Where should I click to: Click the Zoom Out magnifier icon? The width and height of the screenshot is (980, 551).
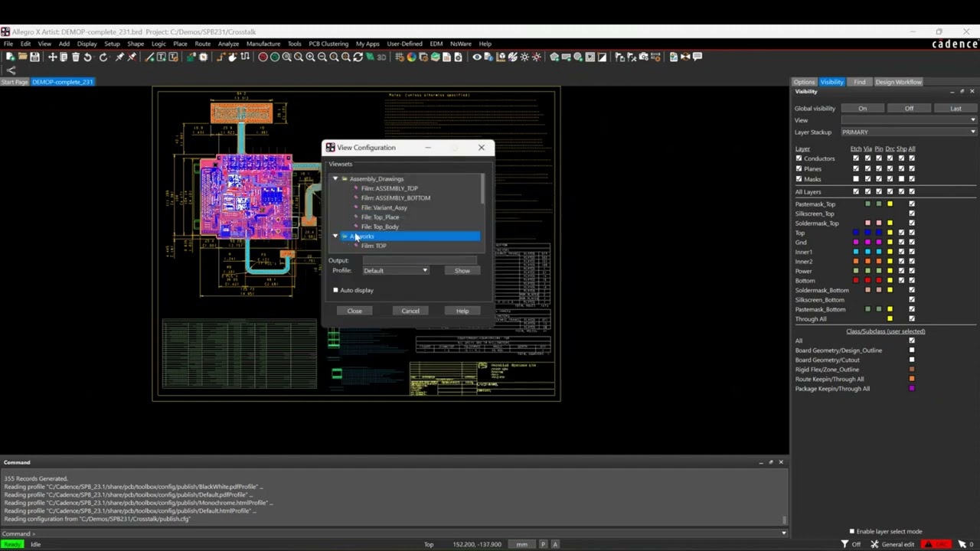tap(322, 57)
